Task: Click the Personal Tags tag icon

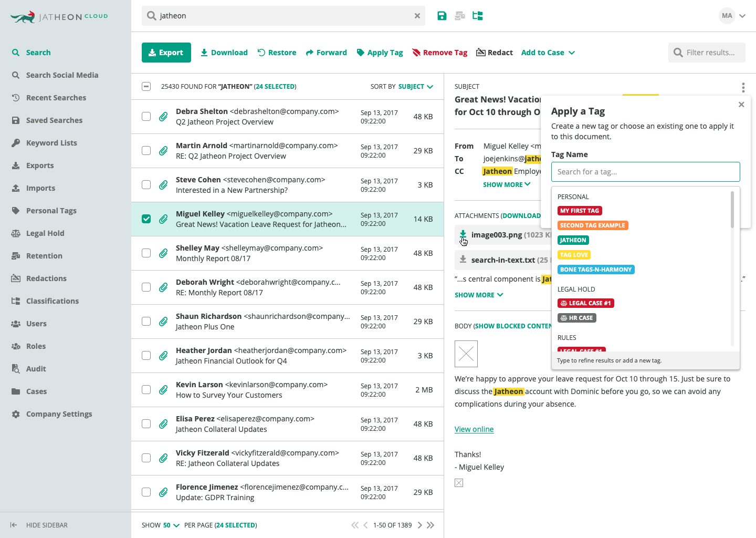Action: point(16,211)
